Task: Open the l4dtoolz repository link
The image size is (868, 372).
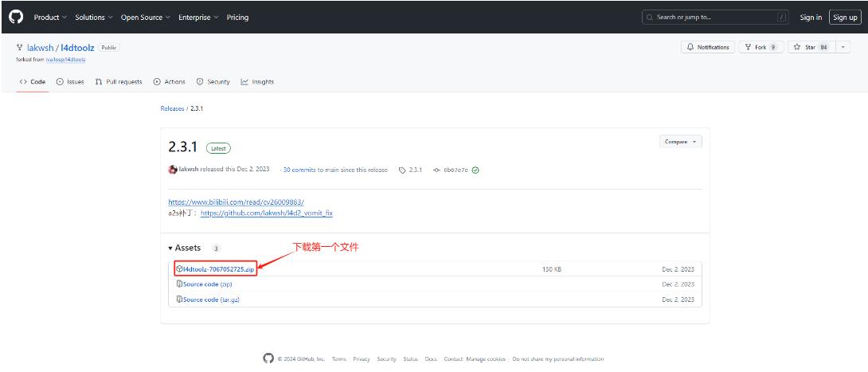Action: (78, 48)
